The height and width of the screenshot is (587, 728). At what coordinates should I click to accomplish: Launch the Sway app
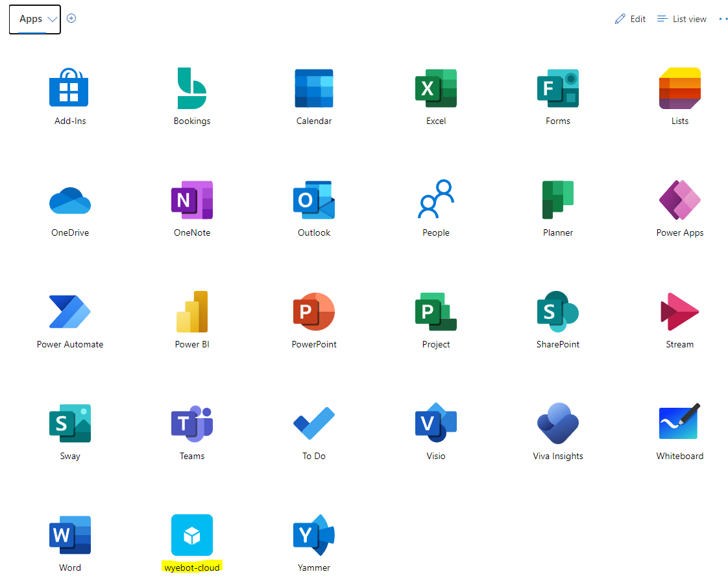coord(70,423)
